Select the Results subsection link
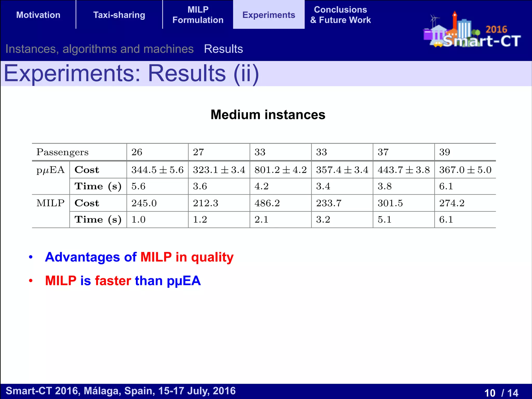 [223, 49]
